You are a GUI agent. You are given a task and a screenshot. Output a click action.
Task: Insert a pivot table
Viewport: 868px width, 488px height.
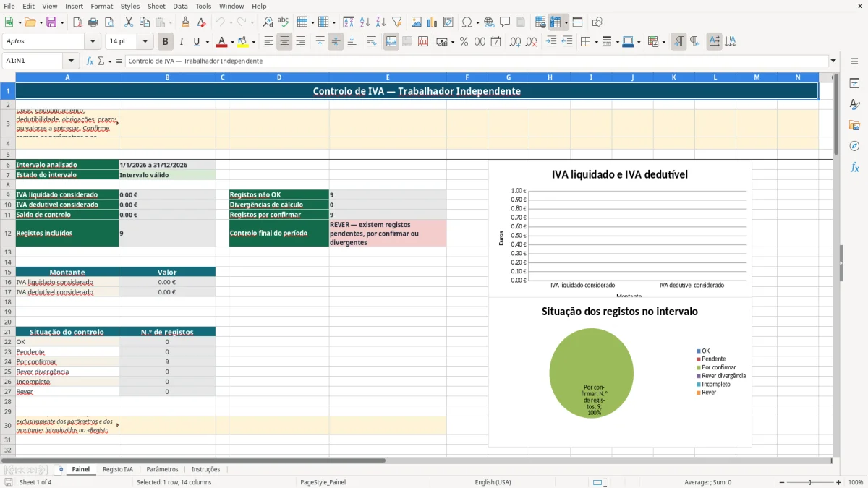point(448,22)
